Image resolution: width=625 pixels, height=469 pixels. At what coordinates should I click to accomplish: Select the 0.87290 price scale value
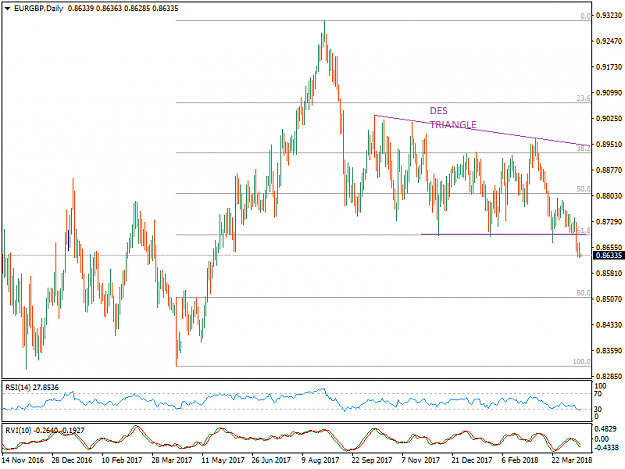coord(609,222)
